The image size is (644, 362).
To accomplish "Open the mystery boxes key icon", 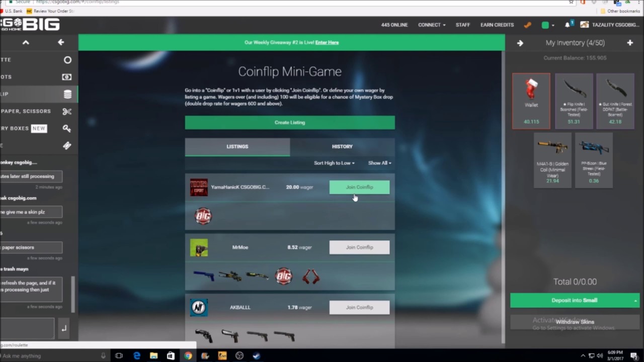I will 67,128.
